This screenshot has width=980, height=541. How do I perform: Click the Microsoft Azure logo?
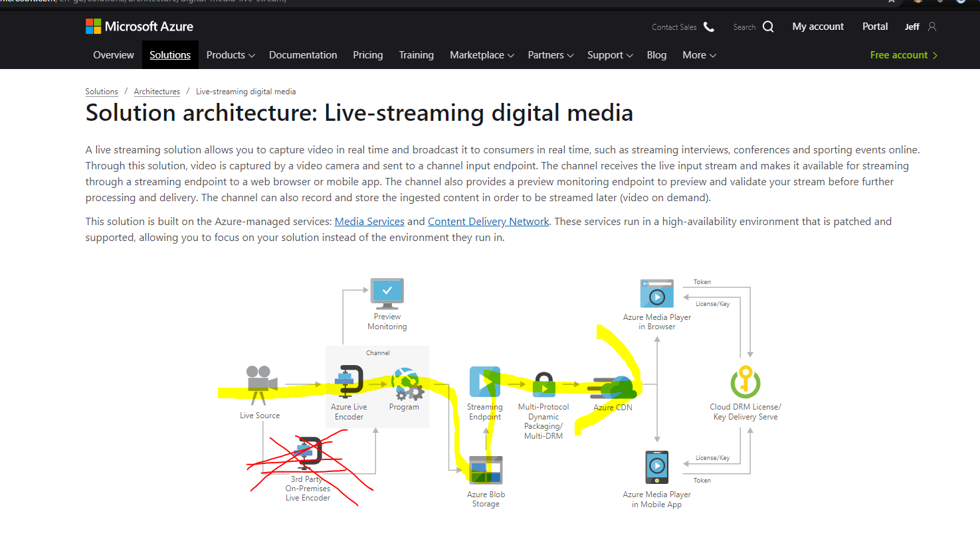[140, 27]
